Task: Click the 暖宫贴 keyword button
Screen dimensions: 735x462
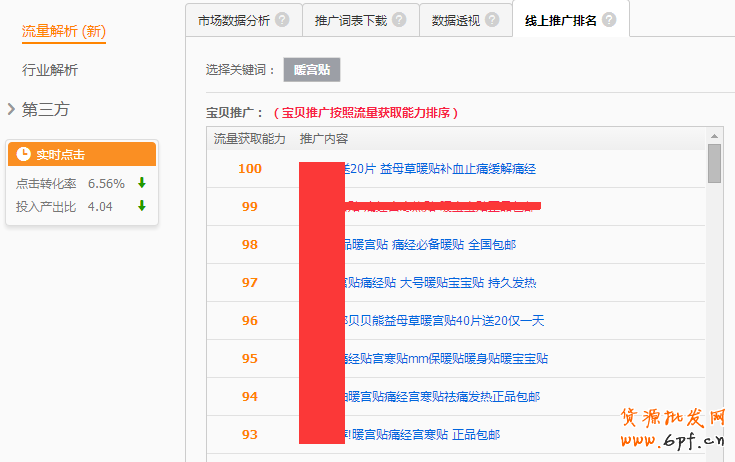Action: pos(312,70)
